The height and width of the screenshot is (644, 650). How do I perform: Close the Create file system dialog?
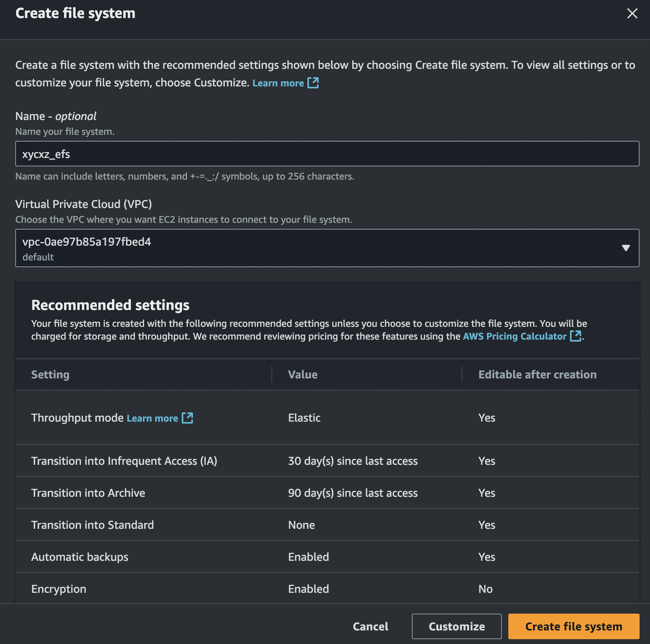[x=632, y=14]
